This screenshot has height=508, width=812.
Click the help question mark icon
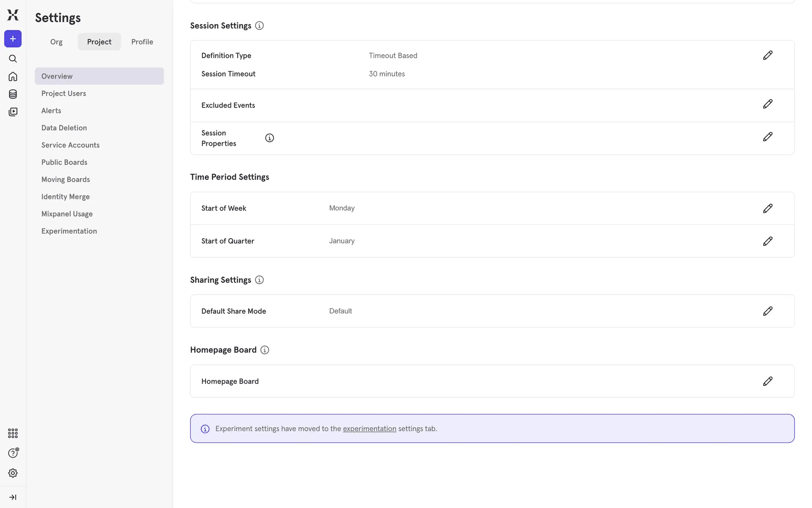[13, 453]
